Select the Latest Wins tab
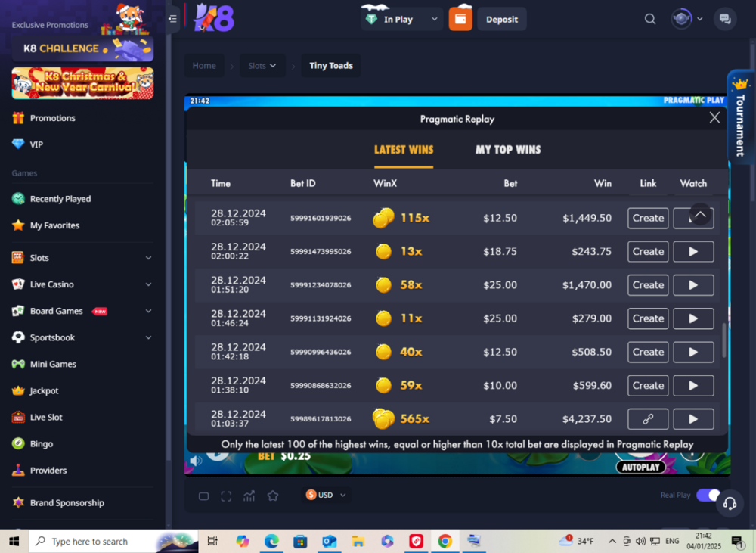 [404, 150]
